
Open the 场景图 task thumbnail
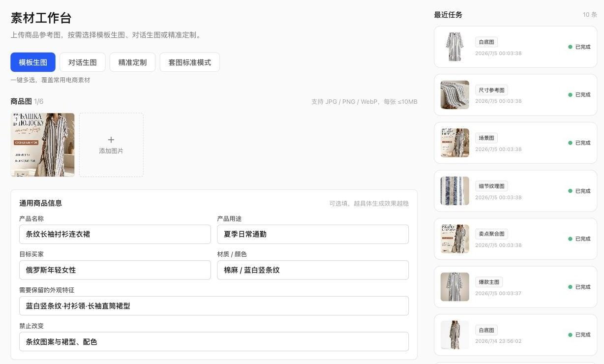click(455, 143)
